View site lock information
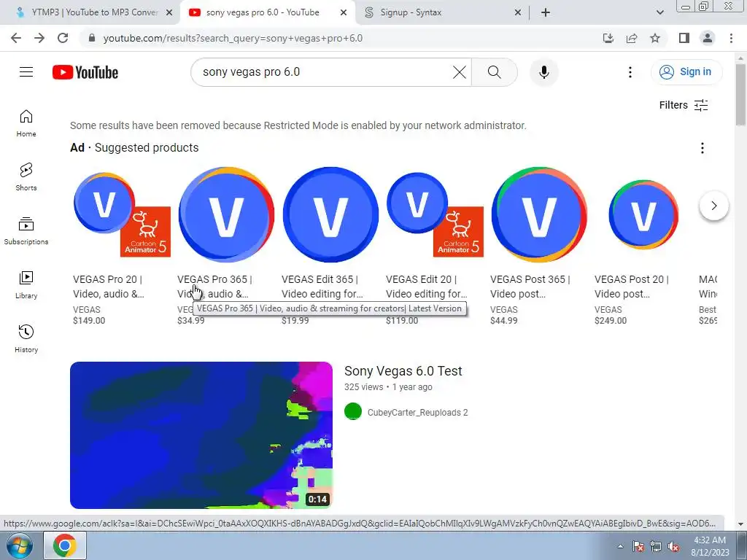The width and height of the screenshot is (747, 560). coord(92,38)
